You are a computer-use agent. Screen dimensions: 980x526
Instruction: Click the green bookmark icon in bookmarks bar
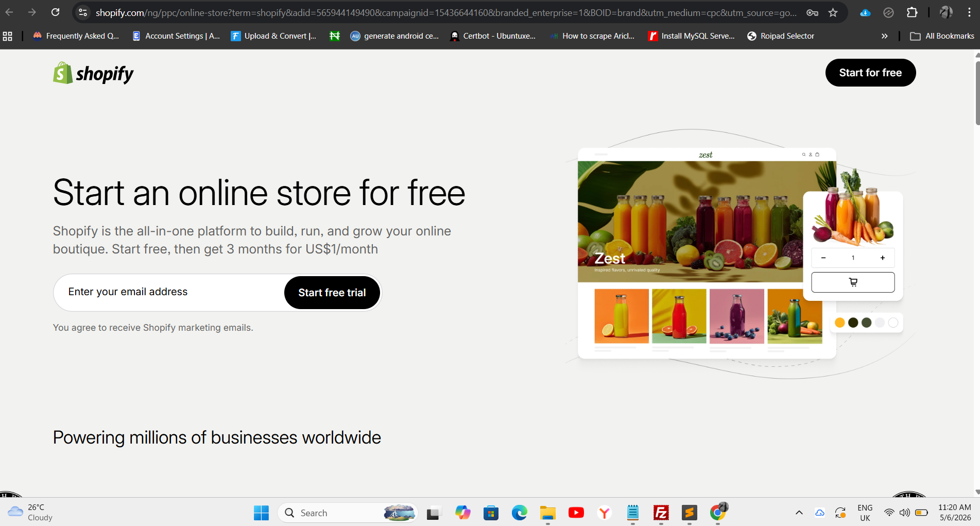pyautogui.click(x=335, y=36)
